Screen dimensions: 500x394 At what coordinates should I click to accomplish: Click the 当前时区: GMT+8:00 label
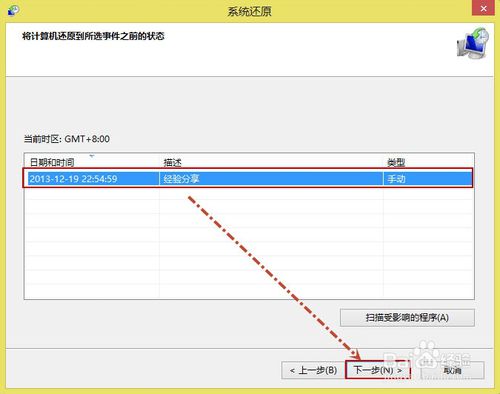[67, 139]
